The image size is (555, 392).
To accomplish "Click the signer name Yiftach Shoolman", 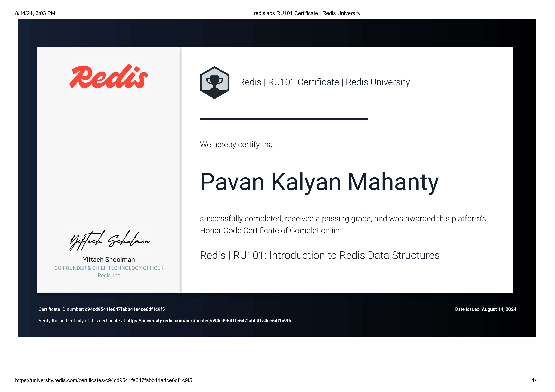I will tap(109, 259).
